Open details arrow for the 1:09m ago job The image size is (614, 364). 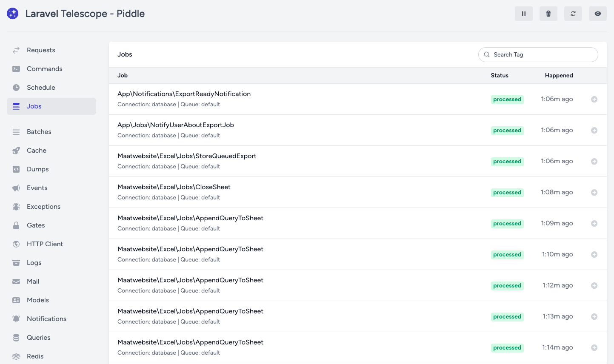pyautogui.click(x=594, y=223)
